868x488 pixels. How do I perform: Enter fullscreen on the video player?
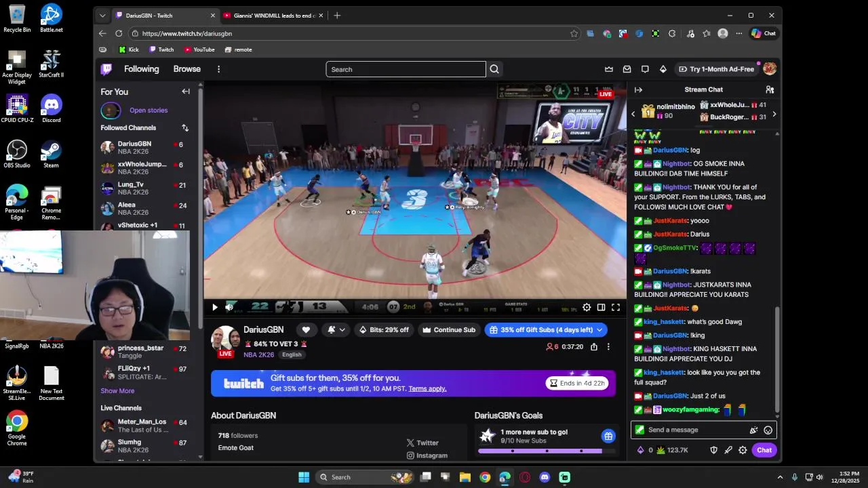[616, 307]
